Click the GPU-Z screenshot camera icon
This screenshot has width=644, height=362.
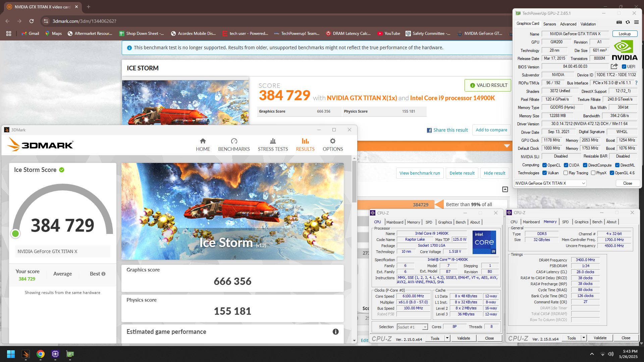pyautogui.click(x=619, y=22)
